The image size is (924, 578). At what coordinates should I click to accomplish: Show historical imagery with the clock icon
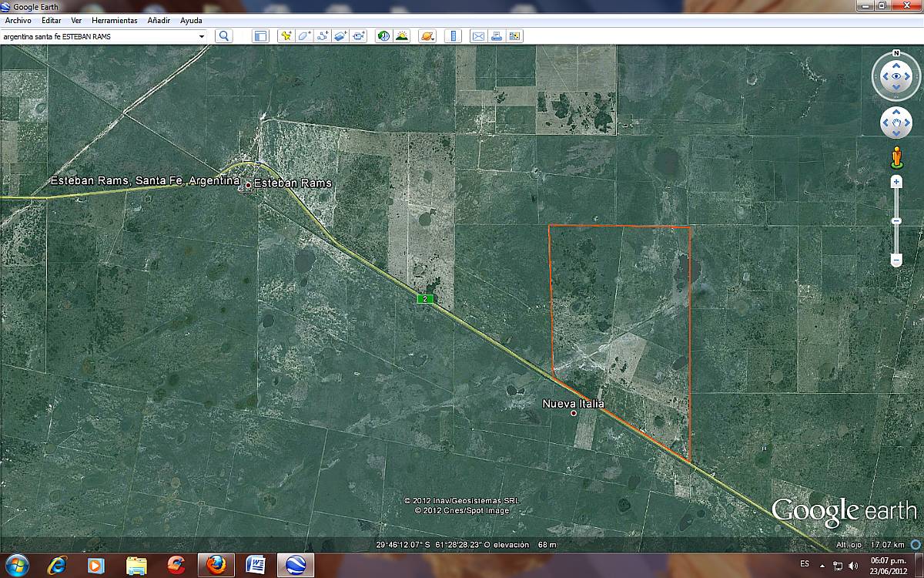(383, 35)
